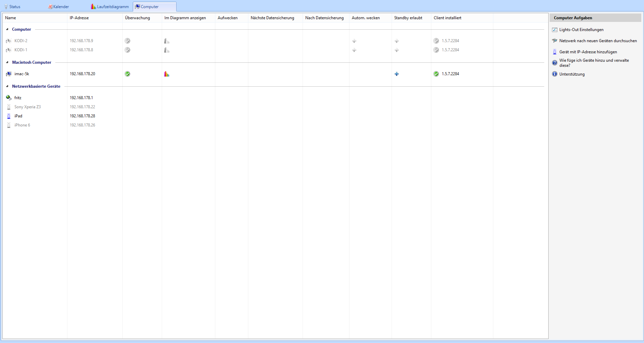This screenshot has height=343, width=644.
Task: Click the fritz router icon
Action: coord(9,98)
